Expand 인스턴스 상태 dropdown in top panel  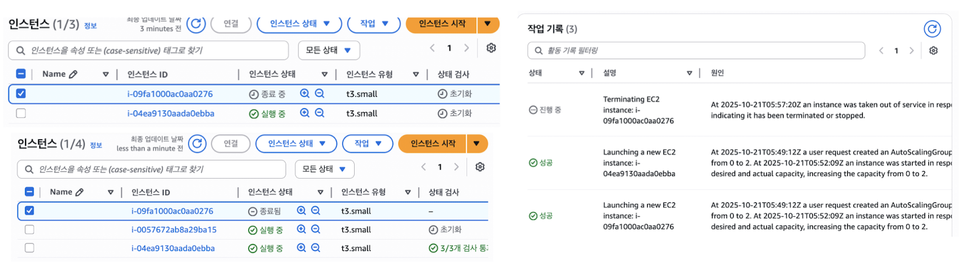point(299,24)
